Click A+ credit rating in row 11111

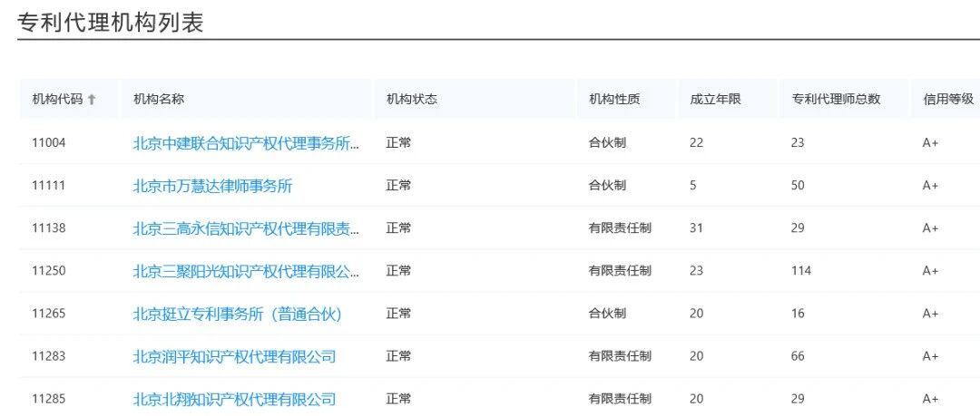931,186
